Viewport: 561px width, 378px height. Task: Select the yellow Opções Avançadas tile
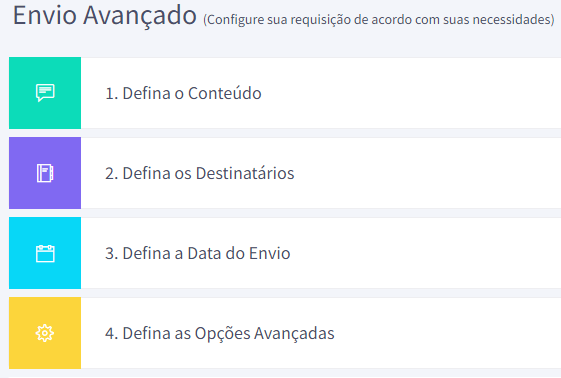point(45,333)
